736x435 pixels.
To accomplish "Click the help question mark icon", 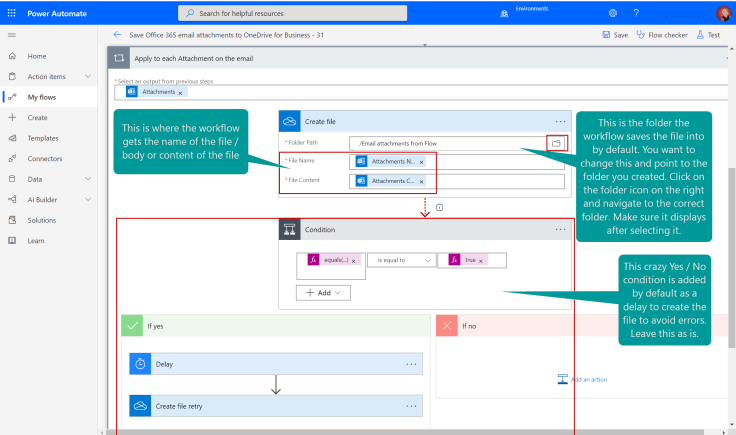I will 636,13.
